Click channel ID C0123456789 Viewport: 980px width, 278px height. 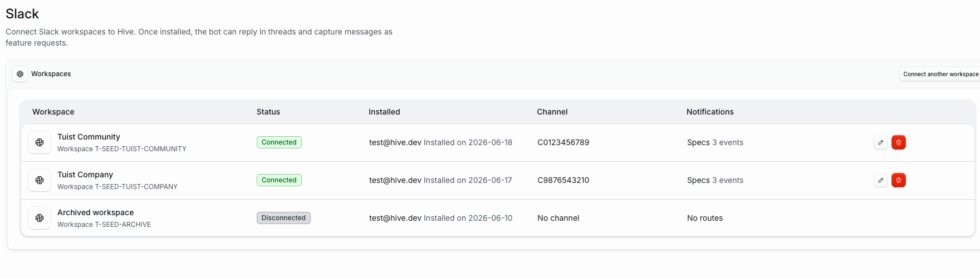(x=563, y=142)
